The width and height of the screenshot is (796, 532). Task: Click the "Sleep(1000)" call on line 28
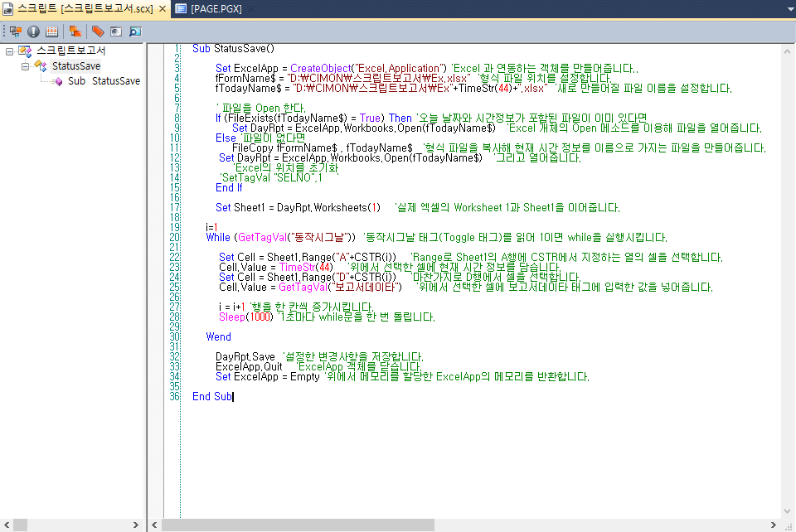(246, 317)
